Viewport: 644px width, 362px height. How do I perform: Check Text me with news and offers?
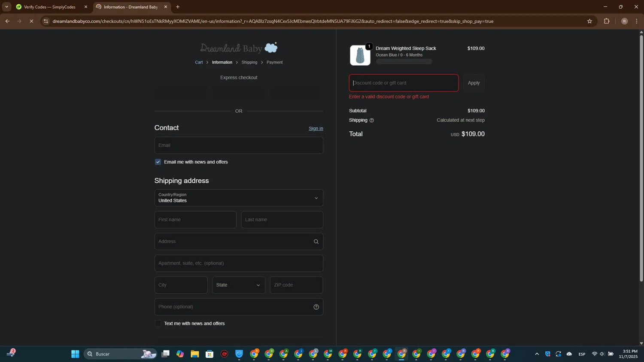coord(158,323)
